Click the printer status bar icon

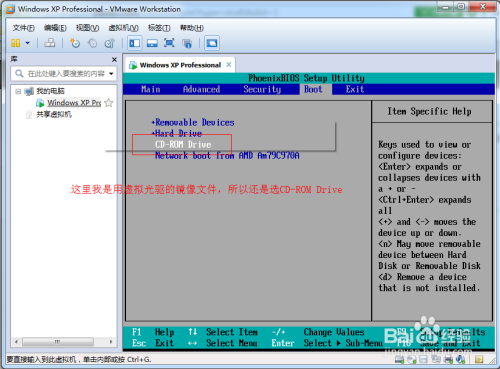click(x=448, y=359)
